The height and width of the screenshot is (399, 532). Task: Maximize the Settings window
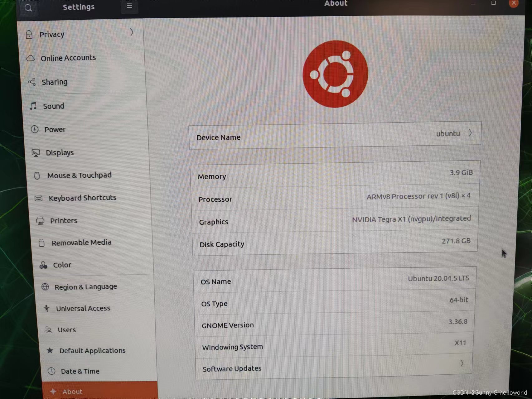tap(493, 3)
